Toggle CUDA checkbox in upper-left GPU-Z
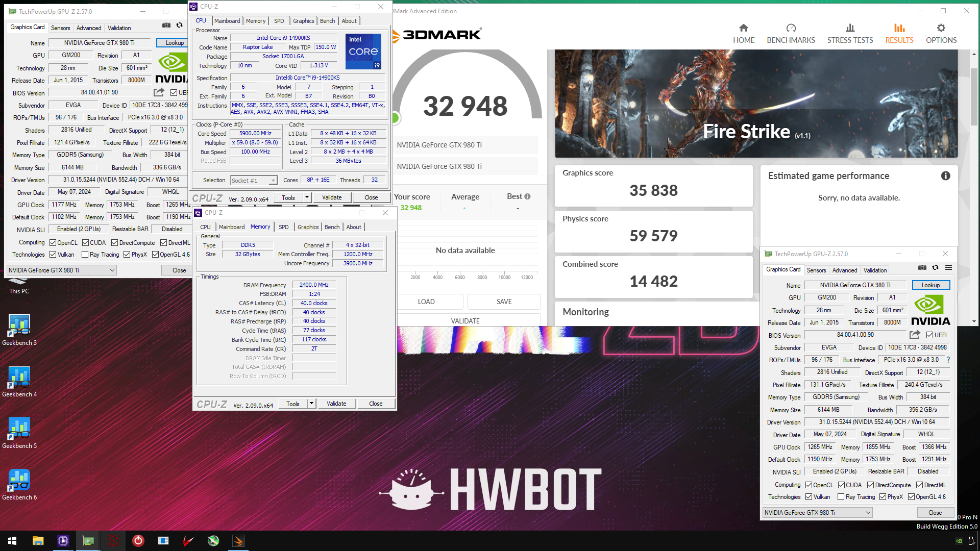The width and height of the screenshot is (980, 551). coord(85,243)
